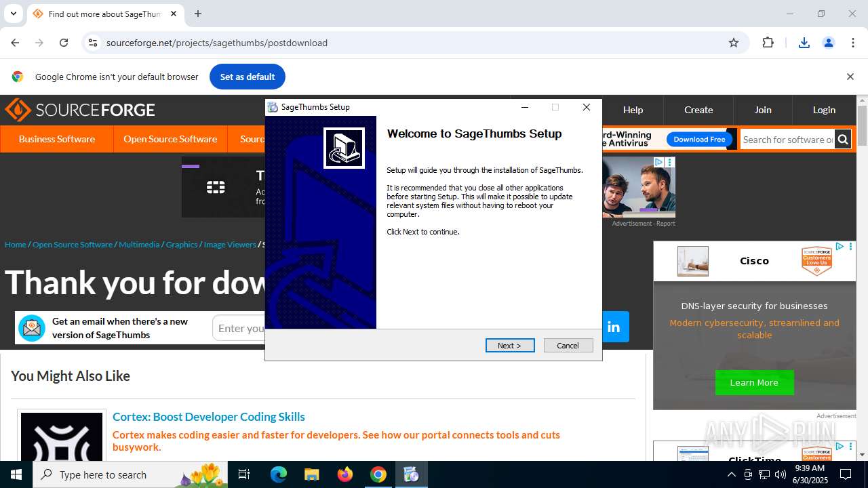Viewport: 868px width, 488px height.
Task: Click the Cisco ad title
Action: 754,261
